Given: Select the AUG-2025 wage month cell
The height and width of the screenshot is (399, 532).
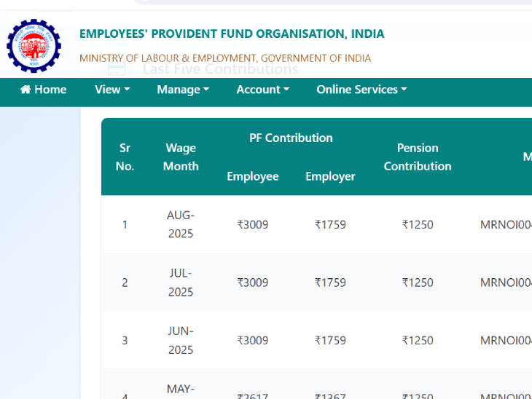Looking at the screenshot, I should (x=181, y=224).
